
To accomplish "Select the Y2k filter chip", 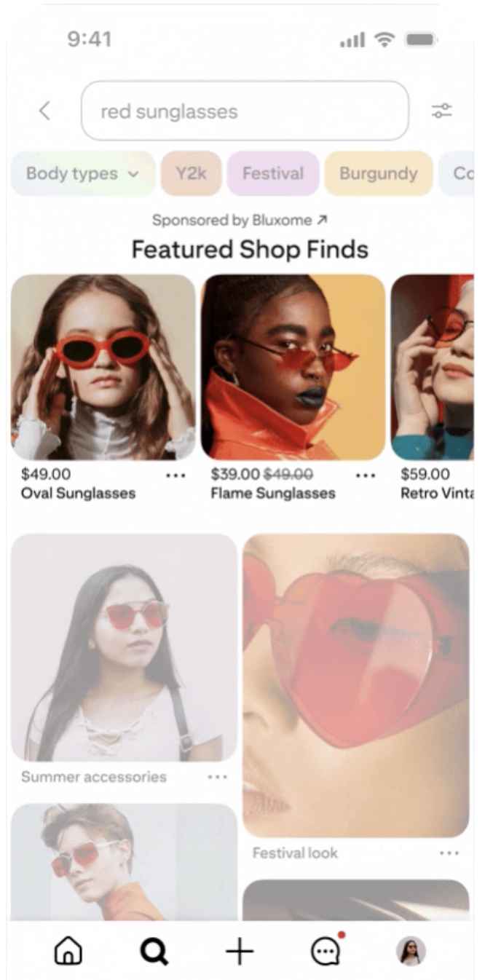I will point(191,173).
